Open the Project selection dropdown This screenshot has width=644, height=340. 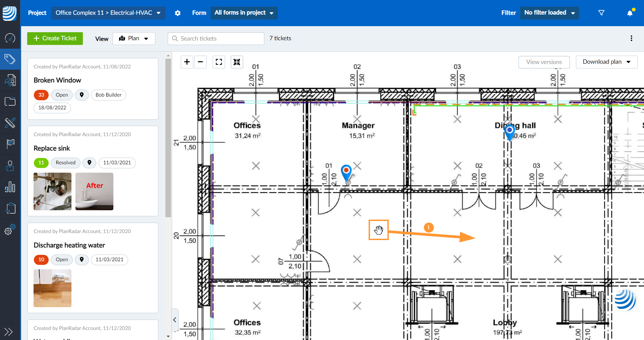[108, 13]
